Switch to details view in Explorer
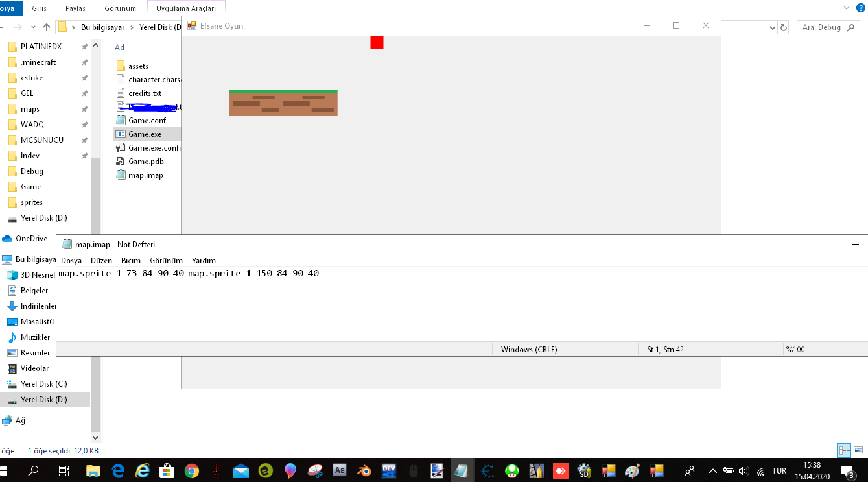Screen dimensions: 868x482 844,450
